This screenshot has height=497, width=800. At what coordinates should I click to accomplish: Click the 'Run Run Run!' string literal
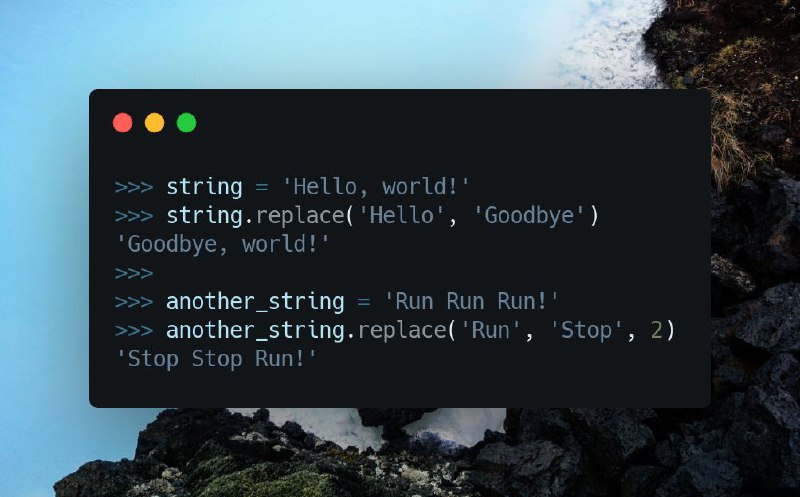pyautogui.click(x=471, y=302)
